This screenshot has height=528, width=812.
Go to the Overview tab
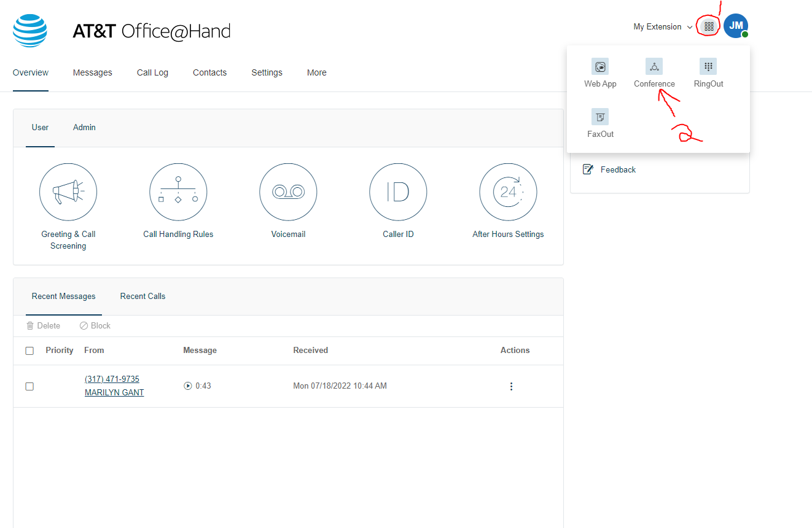point(31,72)
